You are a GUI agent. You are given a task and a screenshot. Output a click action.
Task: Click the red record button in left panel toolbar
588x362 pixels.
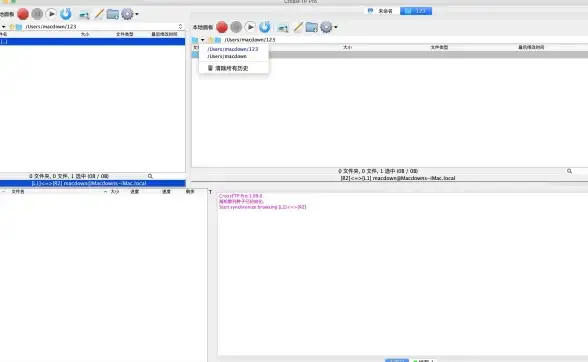click(23, 14)
